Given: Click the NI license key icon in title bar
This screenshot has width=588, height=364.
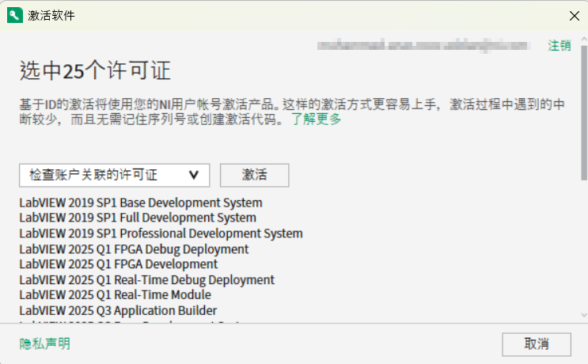Looking at the screenshot, I should [15, 15].
